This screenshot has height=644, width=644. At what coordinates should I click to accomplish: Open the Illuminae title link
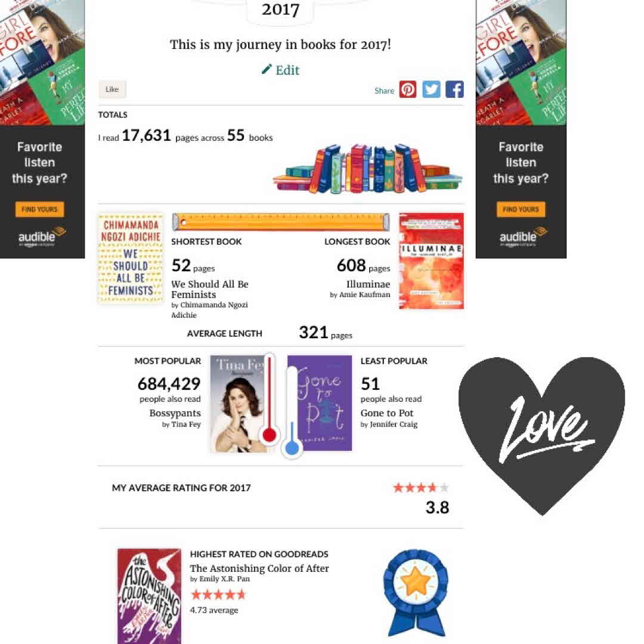[x=368, y=284]
